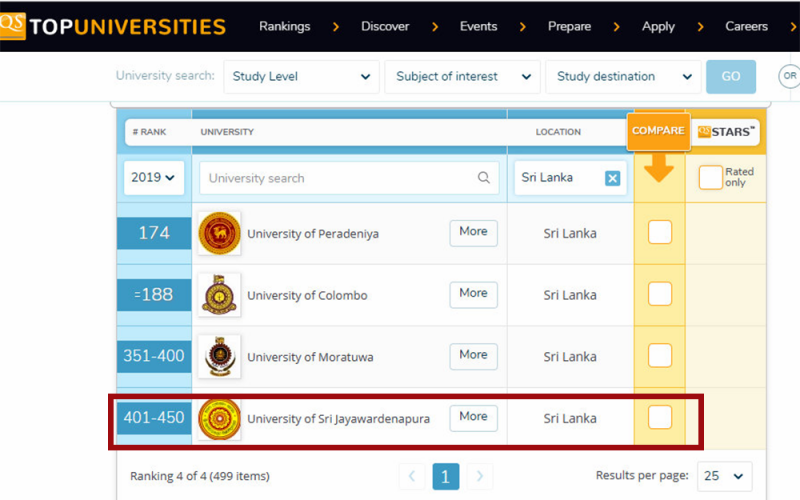Click the University of Peradeniya crest

click(219, 233)
